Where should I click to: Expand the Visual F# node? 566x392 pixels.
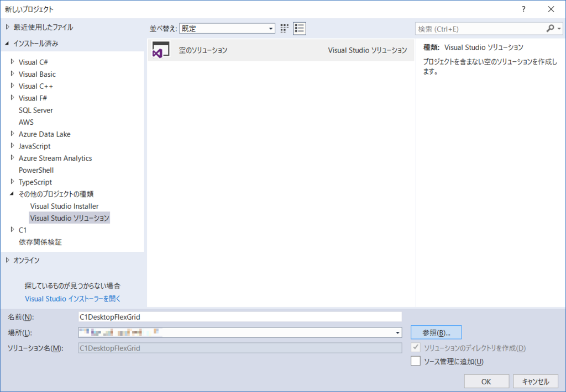[13, 98]
